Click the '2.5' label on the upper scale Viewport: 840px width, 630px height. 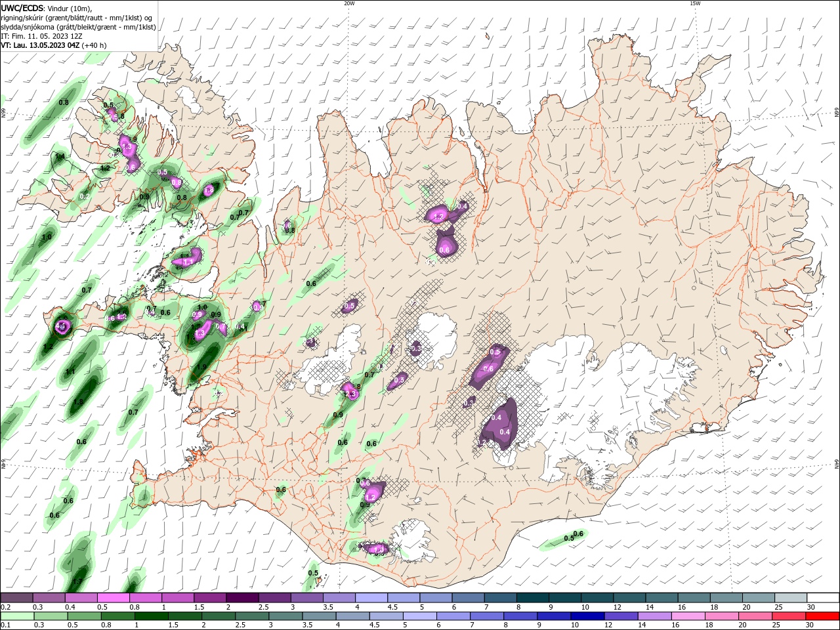(x=263, y=607)
